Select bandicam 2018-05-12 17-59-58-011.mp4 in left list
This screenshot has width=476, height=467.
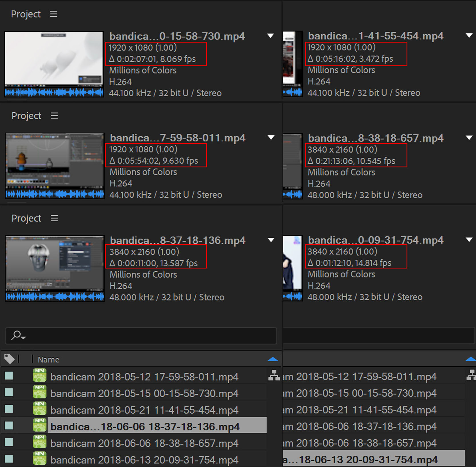[144, 377]
